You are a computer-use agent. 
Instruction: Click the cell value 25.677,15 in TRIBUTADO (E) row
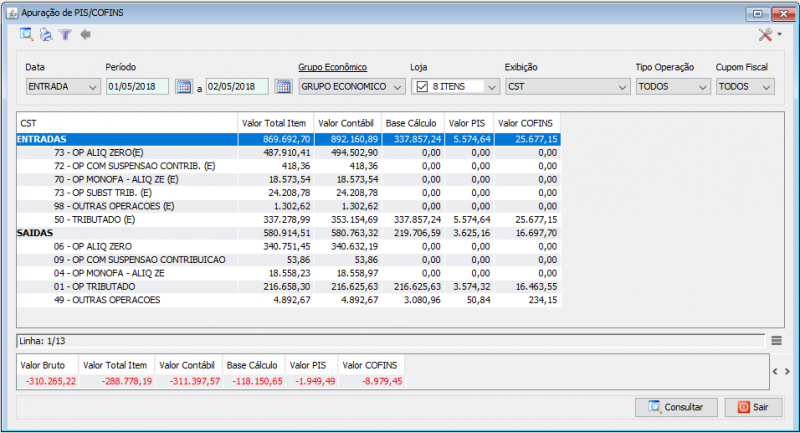536,219
